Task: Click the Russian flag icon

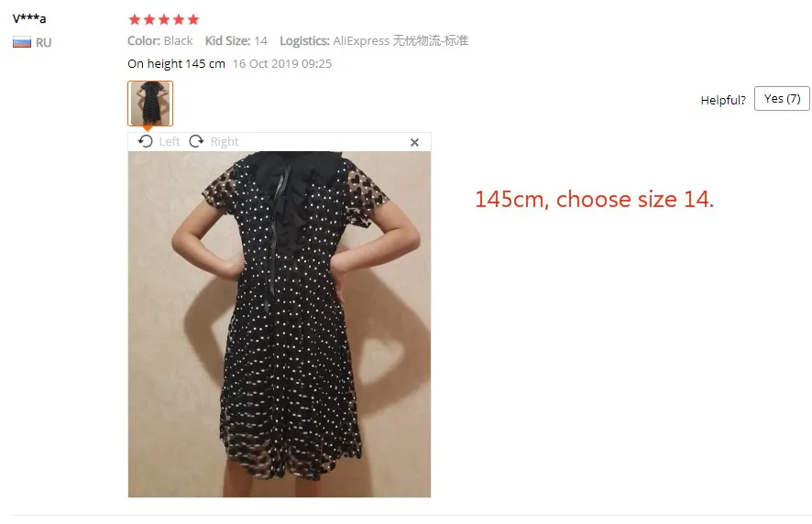Action: click(22, 42)
